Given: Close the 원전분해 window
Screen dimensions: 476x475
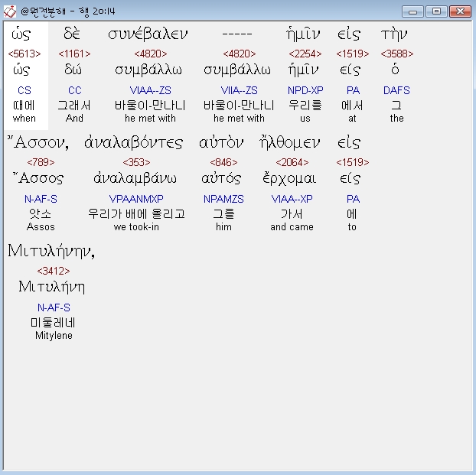Looking at the screenshot, I should click(460, 11).
